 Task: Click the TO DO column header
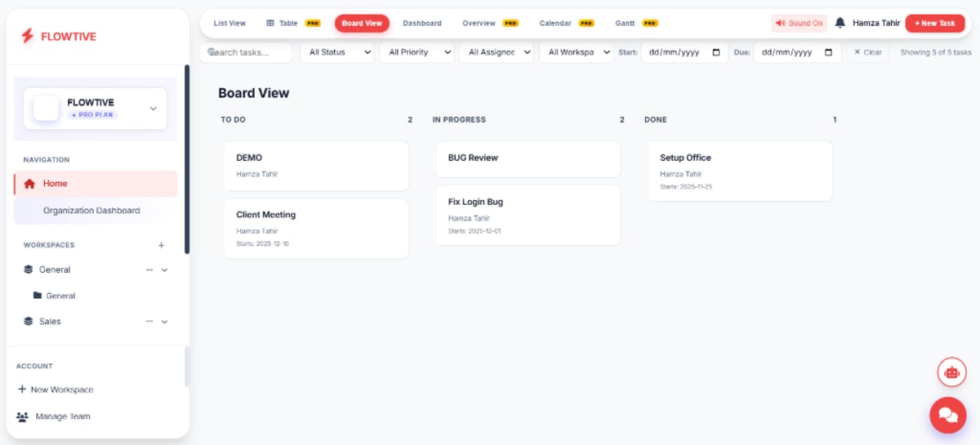233,120
